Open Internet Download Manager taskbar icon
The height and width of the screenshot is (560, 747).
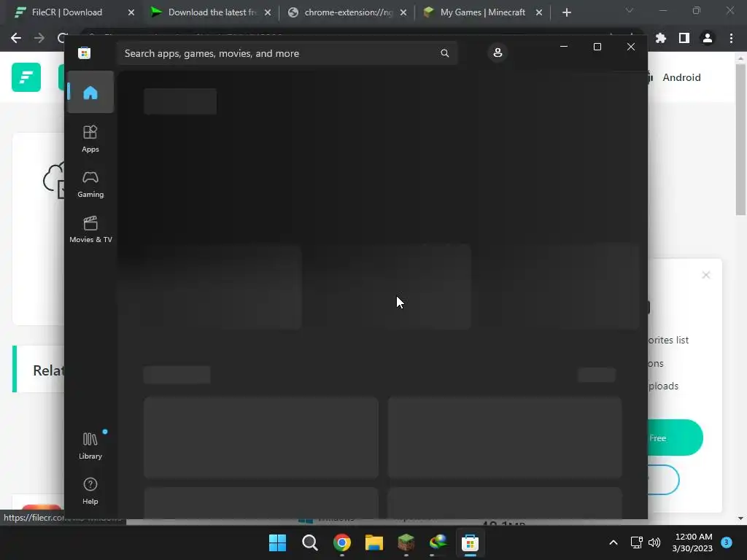click(438, 542)
